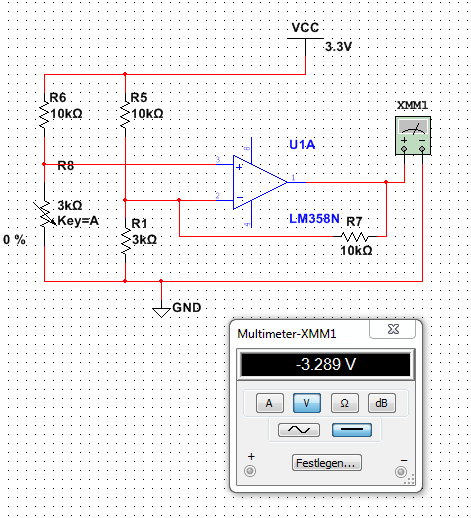Select the AC sine wave signal button

(299, 430)
